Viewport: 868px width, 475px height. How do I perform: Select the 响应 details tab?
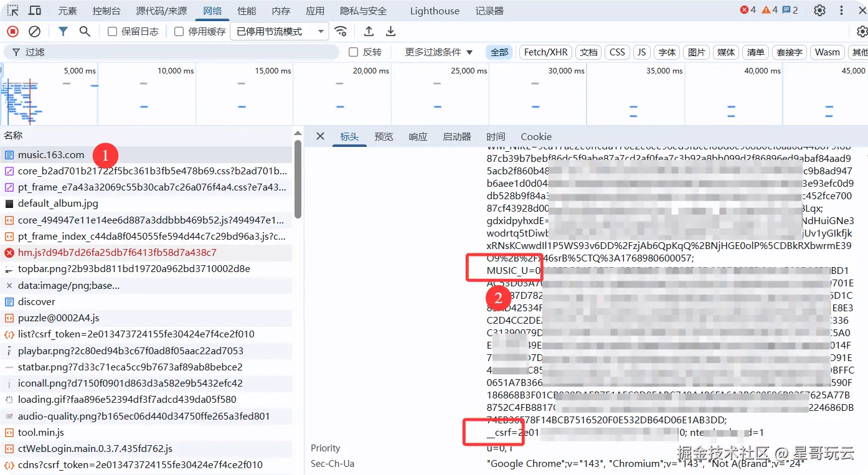click(x=418, y=136)
